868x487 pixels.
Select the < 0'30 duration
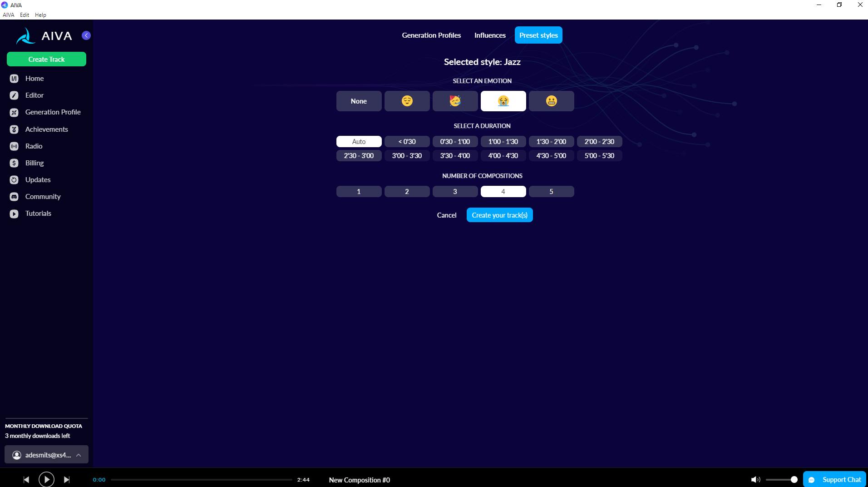point(407,142)
